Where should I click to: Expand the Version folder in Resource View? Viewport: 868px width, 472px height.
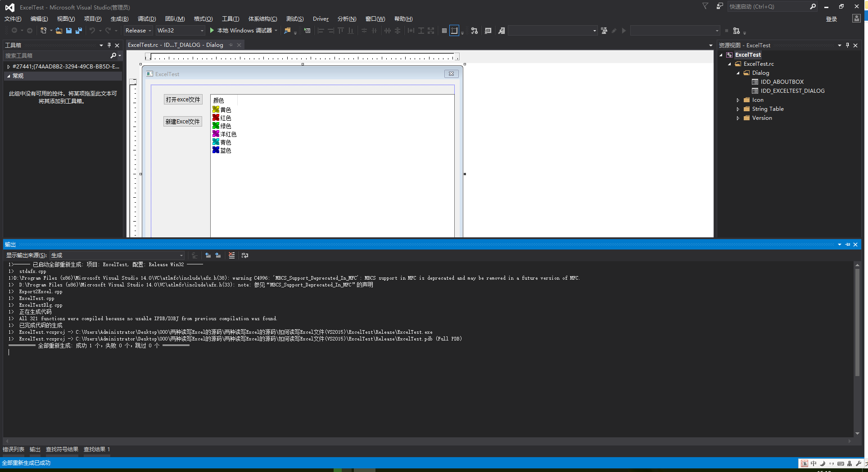738,118
